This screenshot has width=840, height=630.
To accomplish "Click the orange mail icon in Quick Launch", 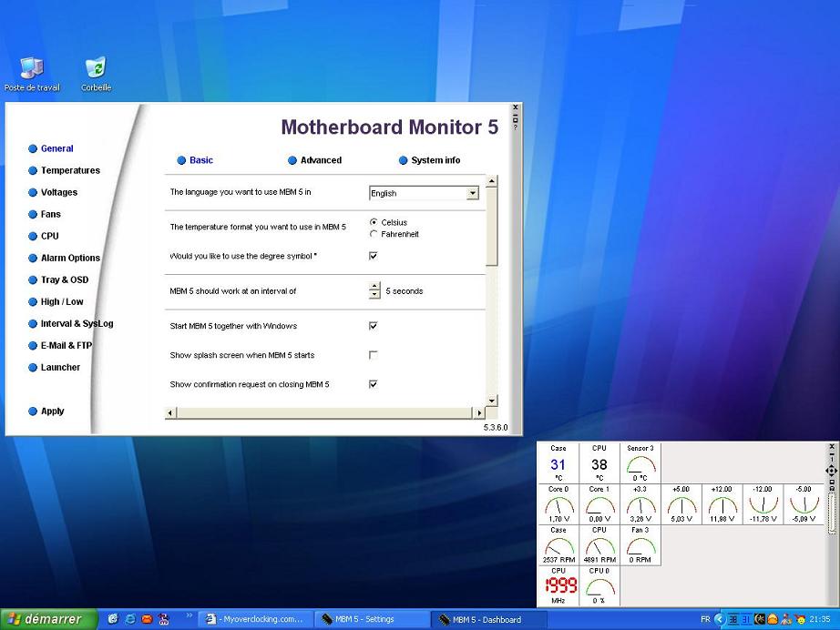I will (x=147, y=619).
